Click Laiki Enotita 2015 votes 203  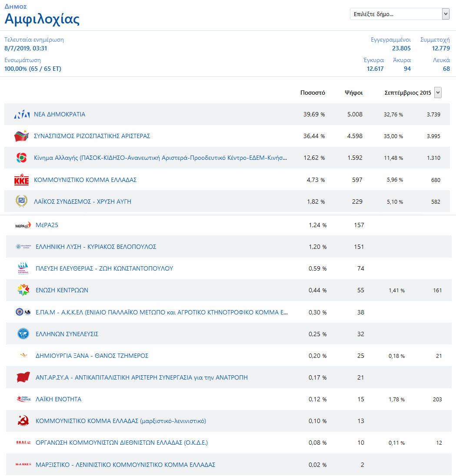437,400
